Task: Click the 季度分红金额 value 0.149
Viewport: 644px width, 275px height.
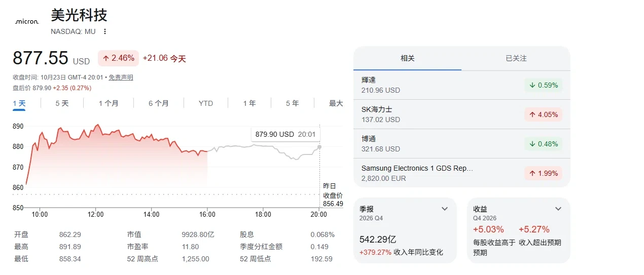Action: [x=319, y=247]
